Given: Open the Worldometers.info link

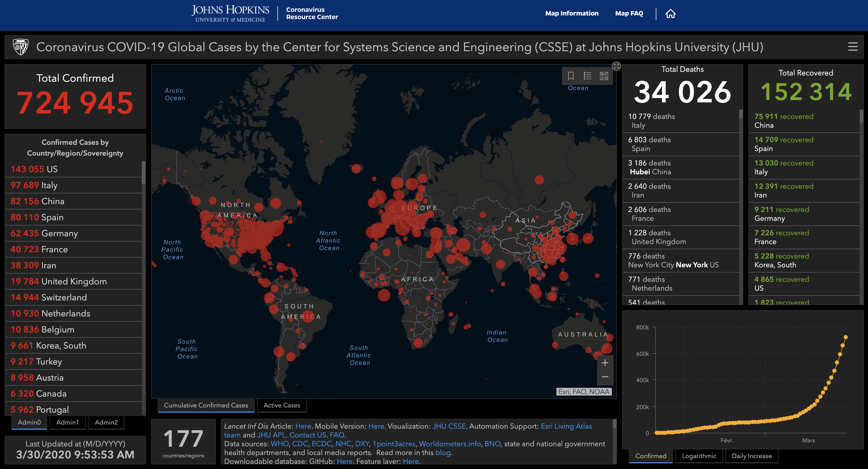Looking at the screenshot, I should [x=450, y=444].
